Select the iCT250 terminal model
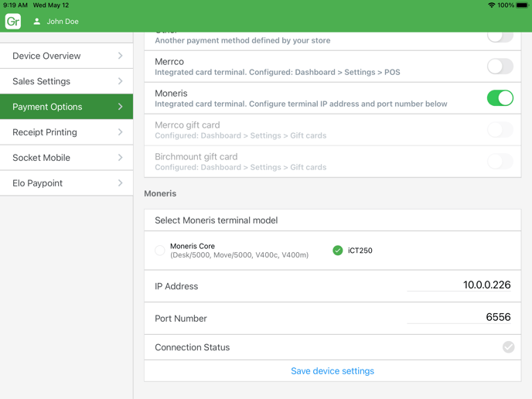532x399 pixels. [x=338, y=251]
